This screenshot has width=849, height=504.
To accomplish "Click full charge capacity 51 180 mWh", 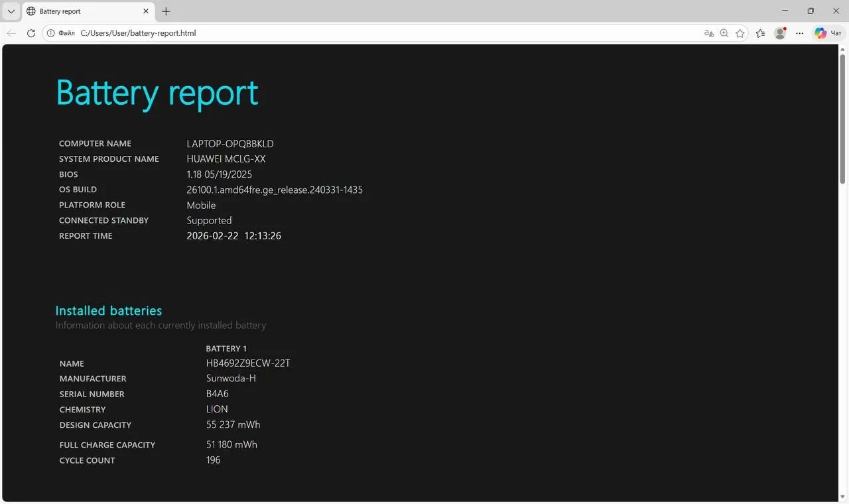I will tap(231, 444).
